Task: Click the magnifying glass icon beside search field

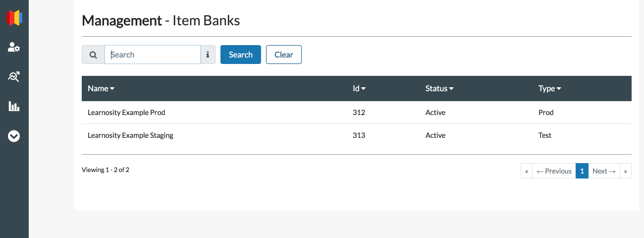Action: (93, 55)
